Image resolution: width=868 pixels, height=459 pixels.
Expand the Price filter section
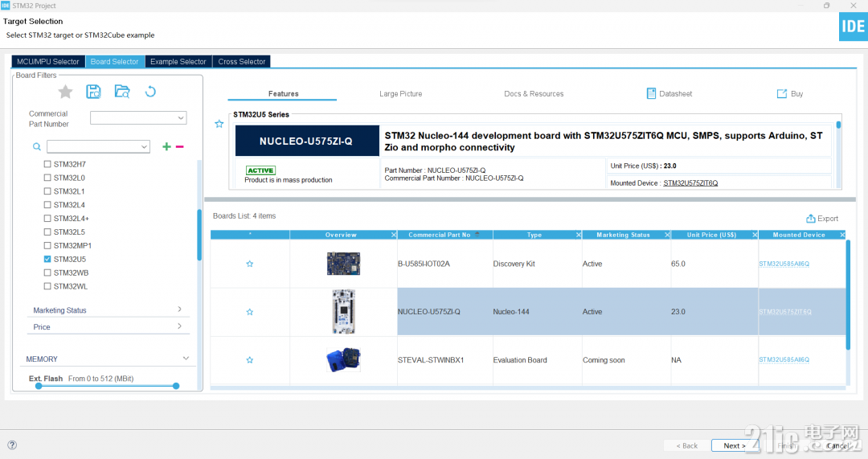[108, 326]
